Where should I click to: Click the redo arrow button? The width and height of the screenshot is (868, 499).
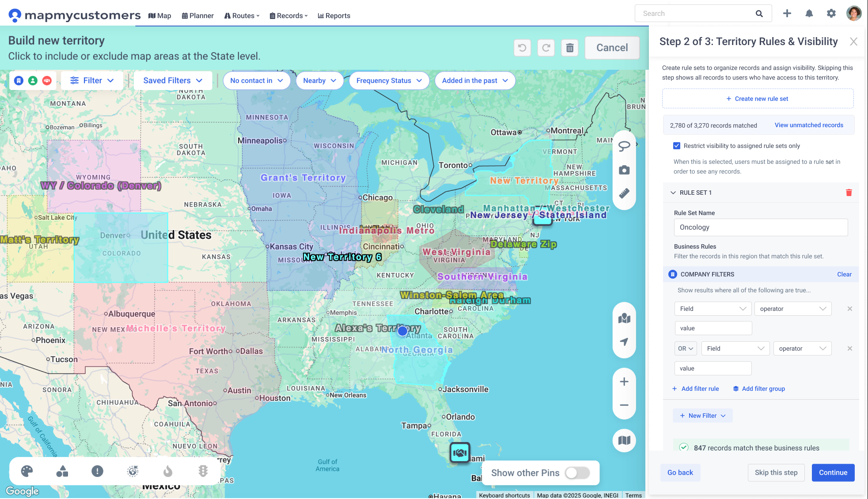(x=546, y=48)
